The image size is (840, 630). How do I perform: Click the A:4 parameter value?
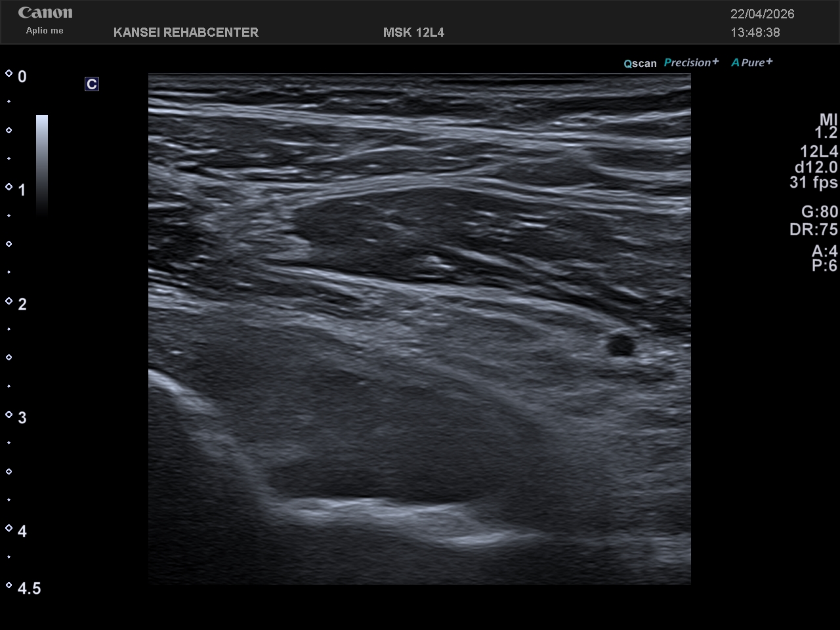pyautogui.click(x=824, y=251)
